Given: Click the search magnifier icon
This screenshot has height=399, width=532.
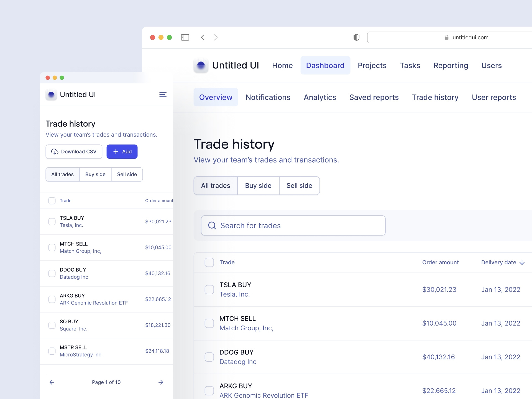Looking at the screenshot, I should pos(212,226).
